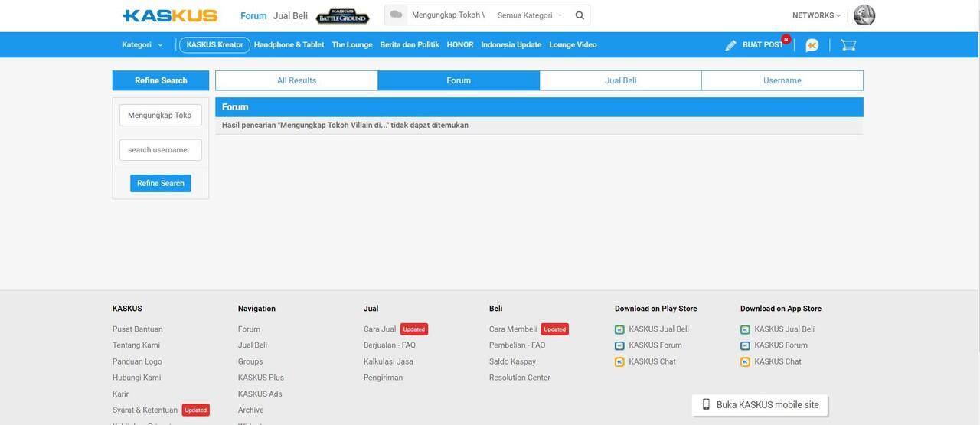Click BUAT POST text button
The image size is (980, 425).
point(763,45)
